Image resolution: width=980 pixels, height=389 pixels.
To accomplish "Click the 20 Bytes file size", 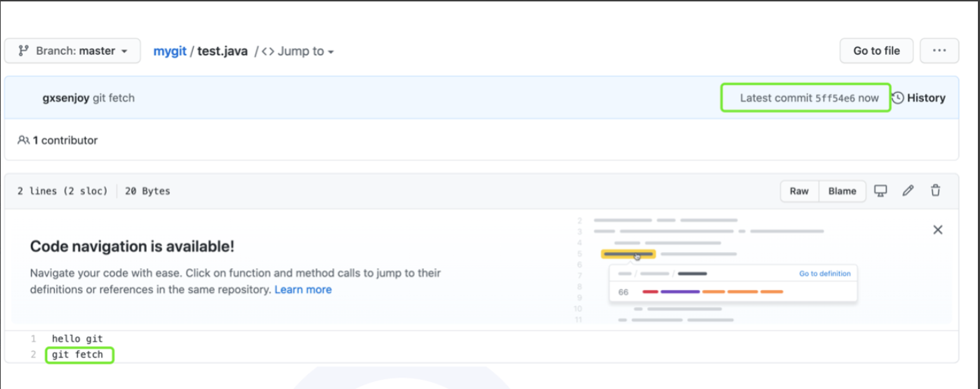I will click(147, 191).
